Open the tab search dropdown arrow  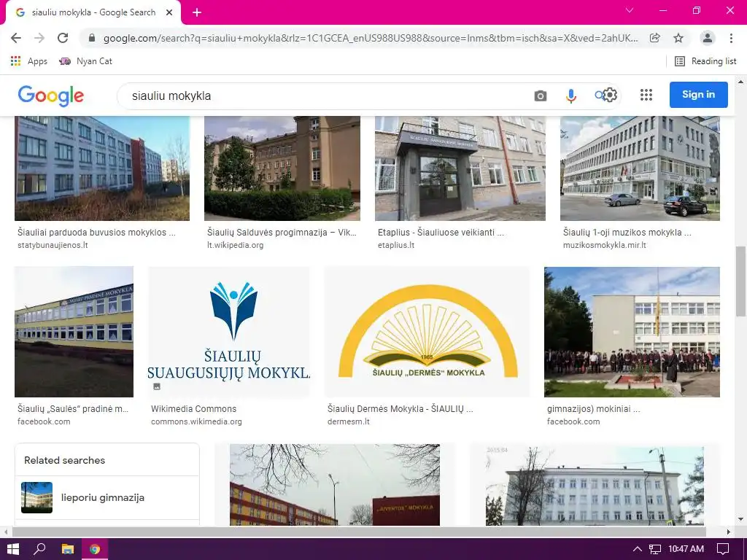click(x=630, y=10)
